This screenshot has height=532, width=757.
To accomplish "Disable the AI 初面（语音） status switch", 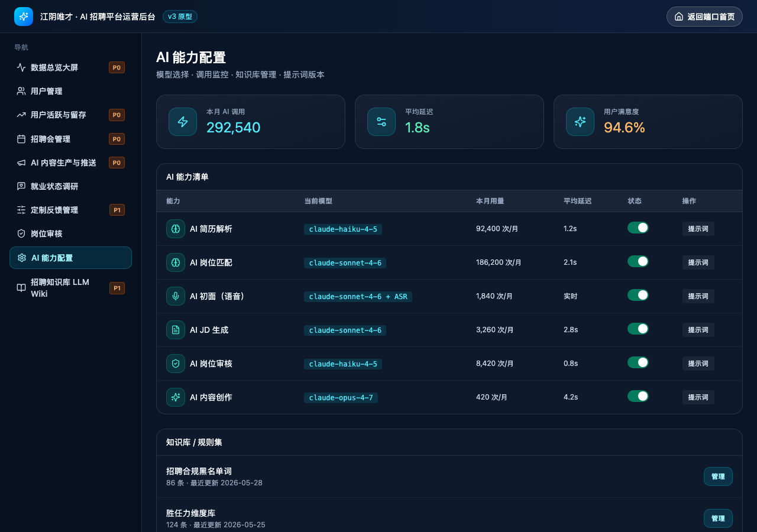I will pos(638,295).
